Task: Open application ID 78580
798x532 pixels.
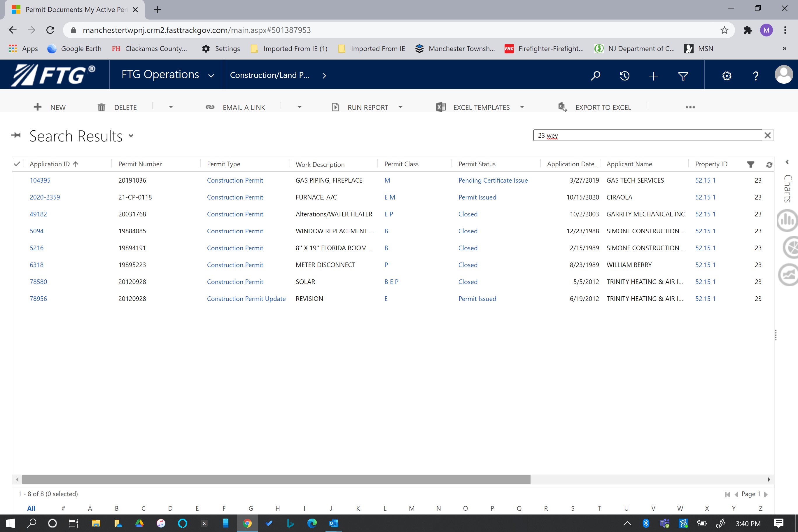Action: (x=38, y=282)
